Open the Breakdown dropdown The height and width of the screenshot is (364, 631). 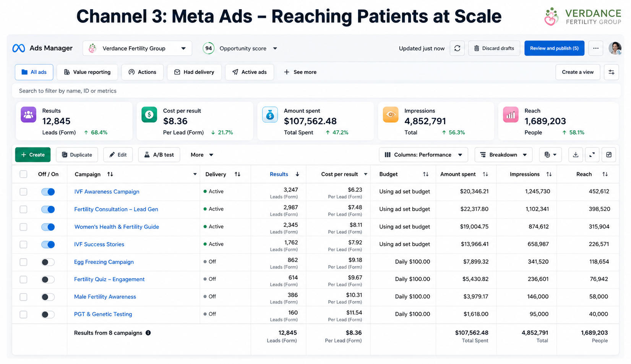point(503,155)
